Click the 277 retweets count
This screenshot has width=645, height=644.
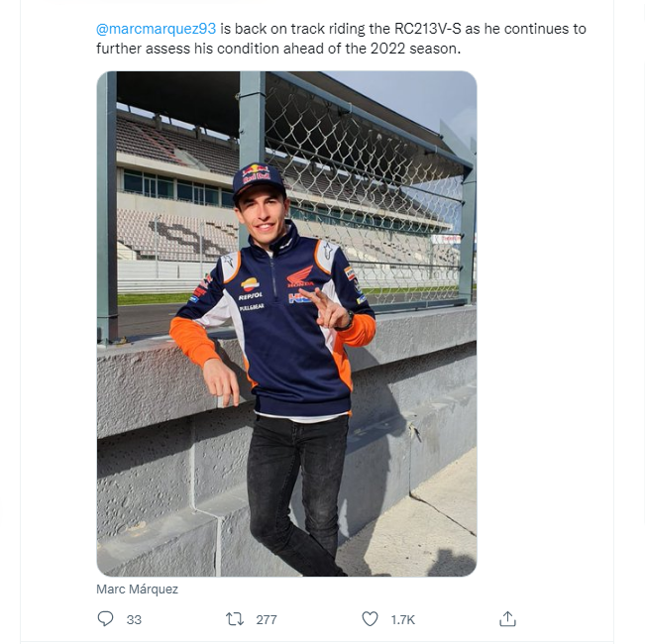(x=267, y=620)
